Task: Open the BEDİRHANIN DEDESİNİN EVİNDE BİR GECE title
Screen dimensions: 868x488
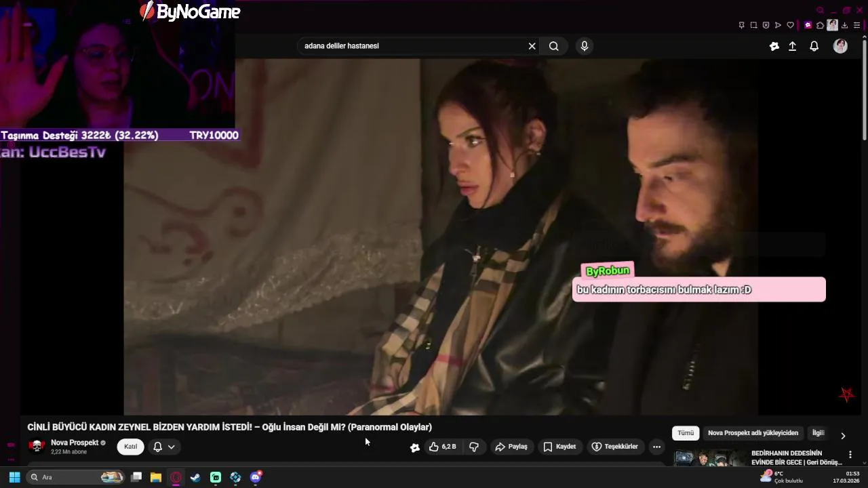Action: pos(796,457)
